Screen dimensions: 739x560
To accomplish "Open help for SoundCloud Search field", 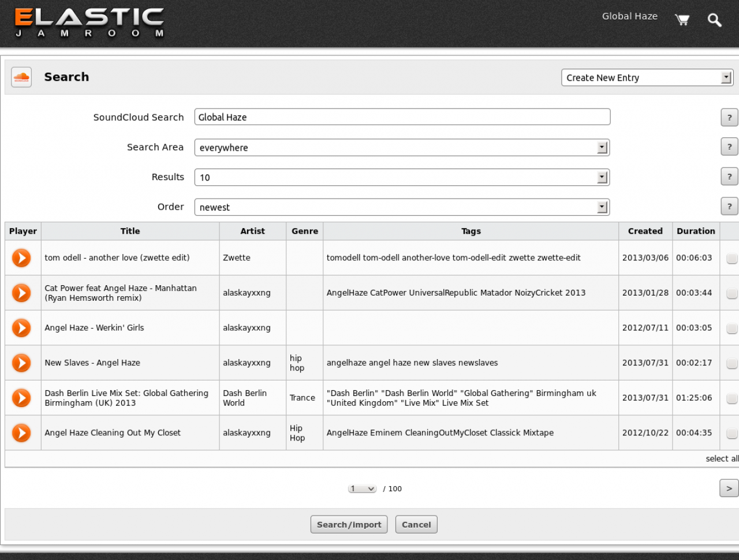I will pyautogui.click(x=729, y=117).
